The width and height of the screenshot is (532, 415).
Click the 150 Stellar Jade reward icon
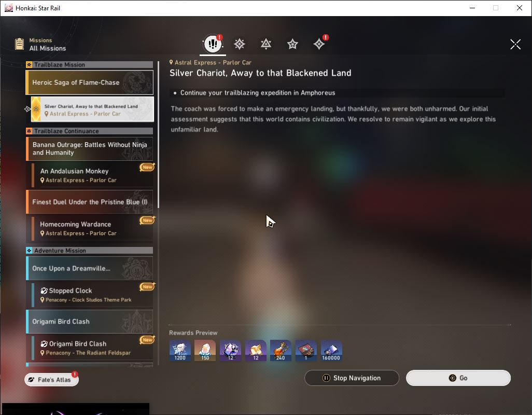pyautogui.click(x=205, y=351)
